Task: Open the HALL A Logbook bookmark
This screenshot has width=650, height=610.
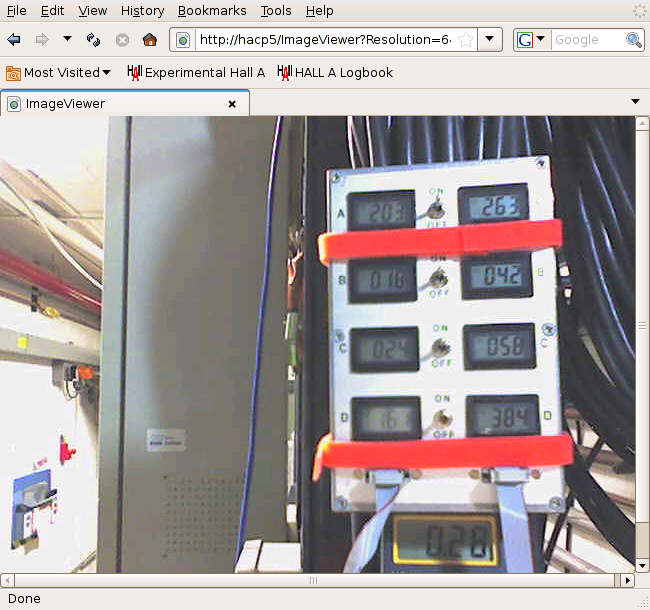Action: [335, 73]
